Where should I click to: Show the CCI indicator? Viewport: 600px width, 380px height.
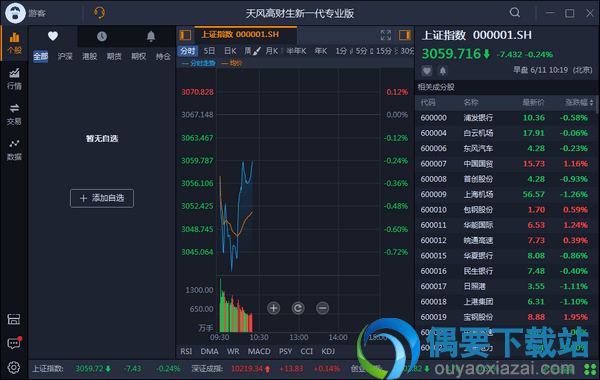[307, 351]
